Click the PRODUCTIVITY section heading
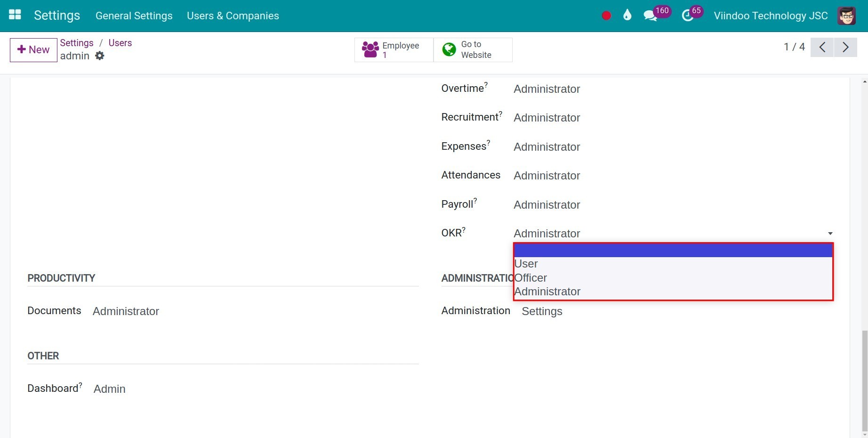The width and height of the screenshot is (868, 438). pos(61,278)
